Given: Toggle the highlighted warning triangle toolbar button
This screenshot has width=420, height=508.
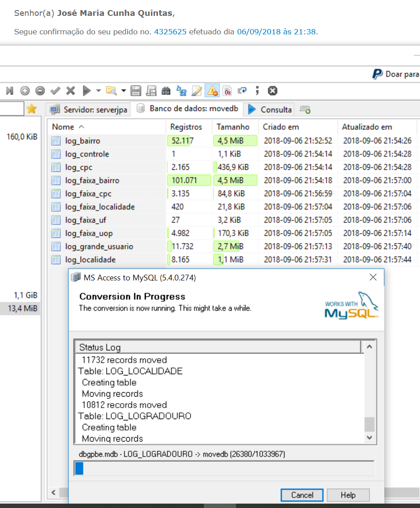Looking at the screenshot, I should coord(212,91).
